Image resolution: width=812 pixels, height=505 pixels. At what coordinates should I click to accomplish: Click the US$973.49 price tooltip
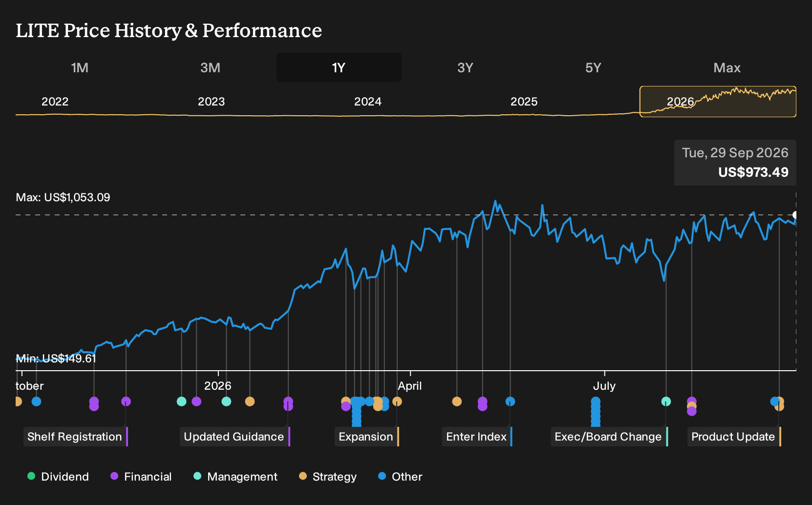pyautogui.click(x=735, y=163)
